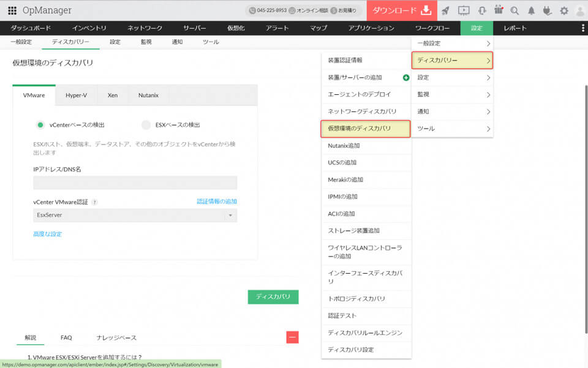Click the rocket quick-start icon
The height and width of the screenshot is (368, 588).
pos(445,10)
